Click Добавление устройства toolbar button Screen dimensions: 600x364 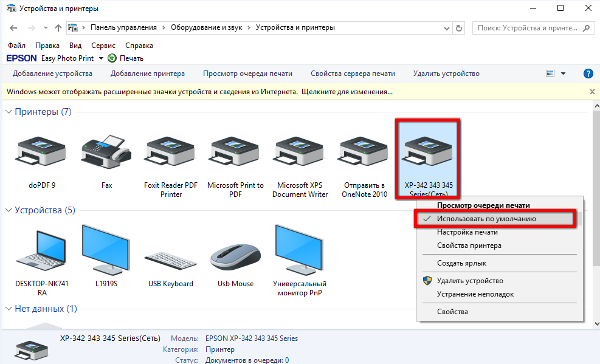pos(52,74)
